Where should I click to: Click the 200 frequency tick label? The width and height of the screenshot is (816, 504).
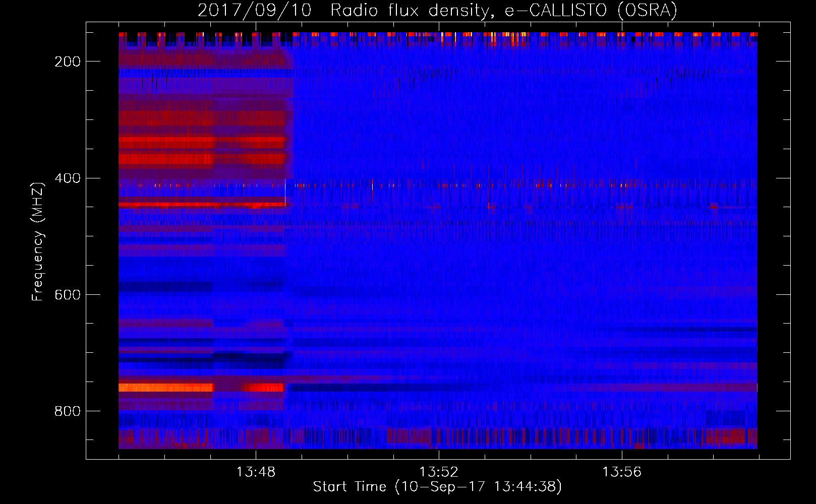[x=68, y=61]
